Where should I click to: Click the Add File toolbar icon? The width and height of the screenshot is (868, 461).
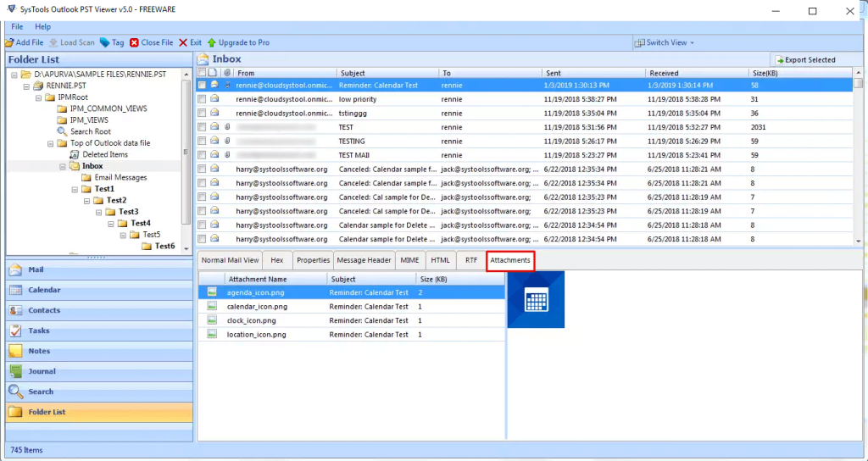coord(9,42)
